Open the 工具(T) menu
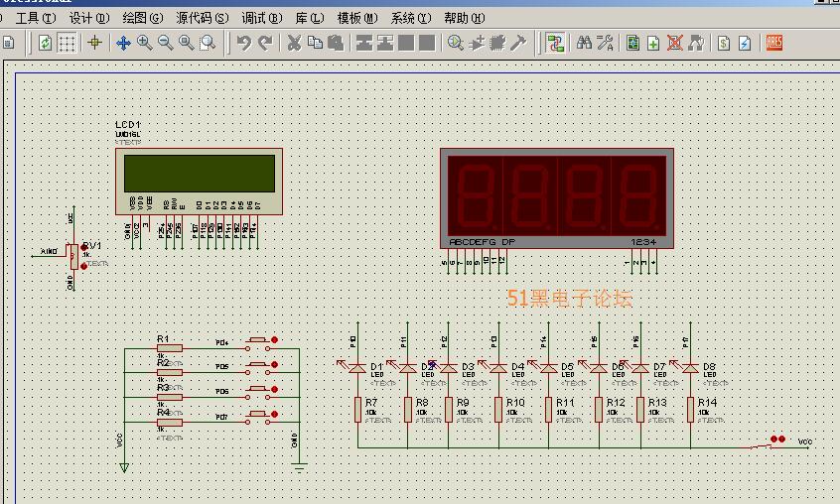 pos(36,18)
